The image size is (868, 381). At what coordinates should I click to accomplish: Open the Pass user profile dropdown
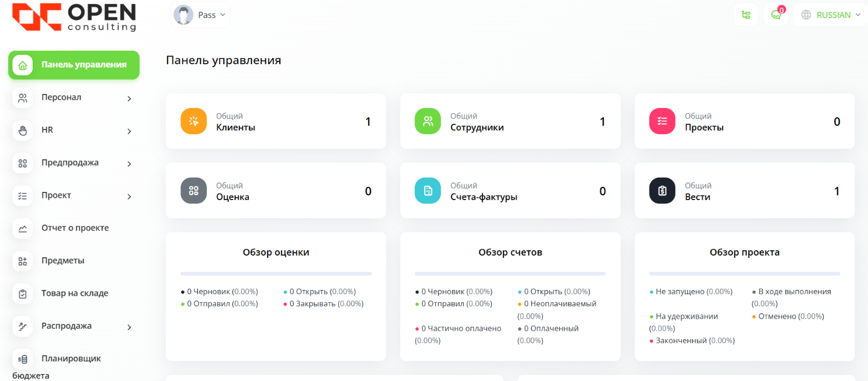[x=200, y=15]
